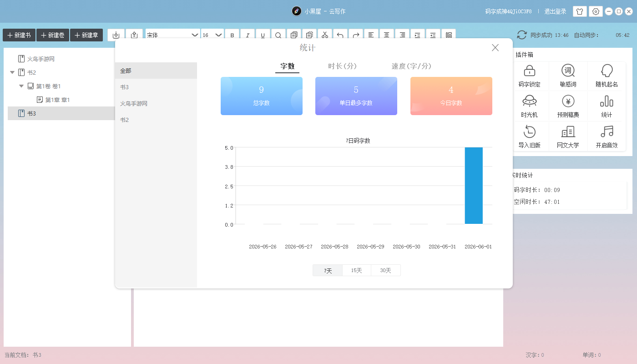Click the increase indent icon
637x364 pixels.
[x=418, y=35]
